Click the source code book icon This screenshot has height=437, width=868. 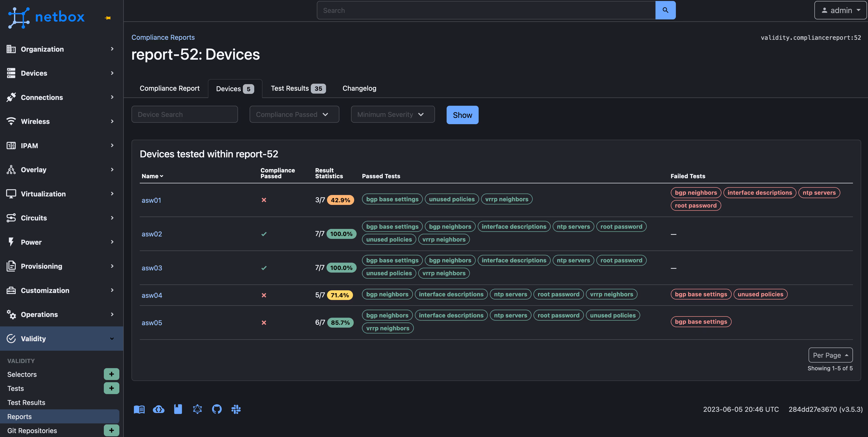pos(178,409)
